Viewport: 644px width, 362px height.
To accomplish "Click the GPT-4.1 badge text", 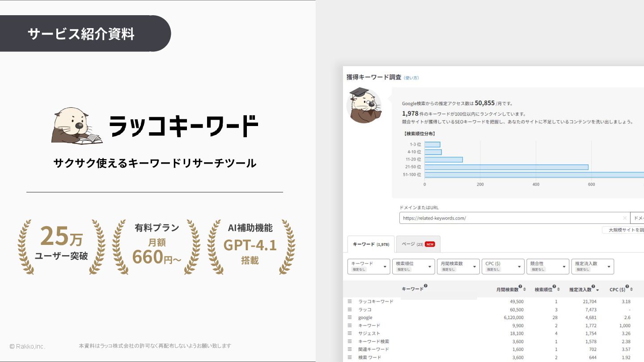I will tap(250, 245).
